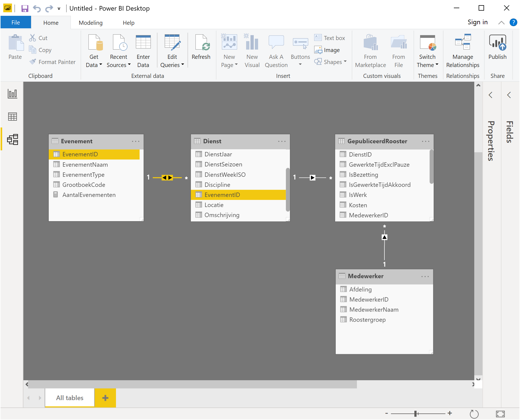Open the Modeling ribbon tab
Screen dimensions: 520x420
(91, 23)
